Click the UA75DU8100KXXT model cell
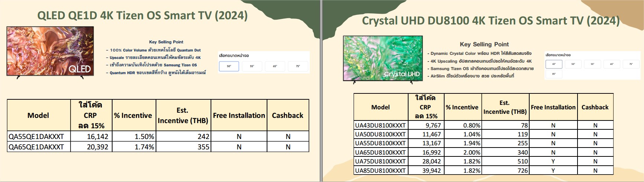The width and height of the screenshot is (644, 182). click(381, 161)
